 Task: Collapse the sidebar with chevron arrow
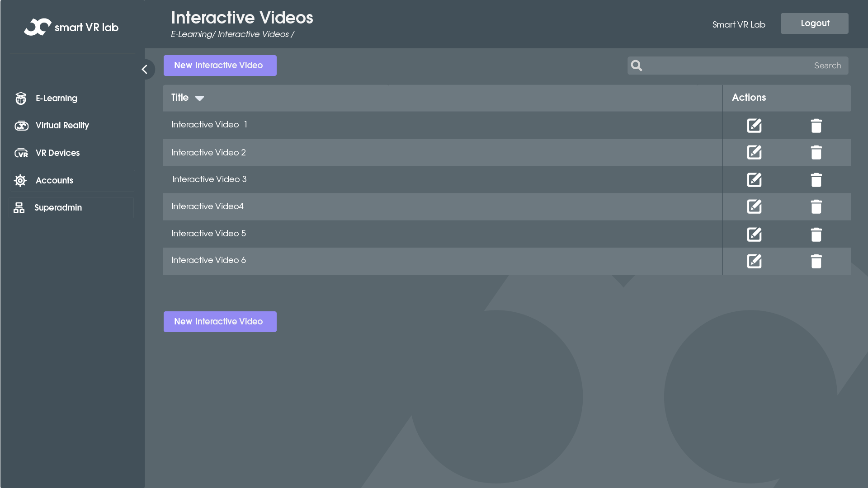point(145,70)
